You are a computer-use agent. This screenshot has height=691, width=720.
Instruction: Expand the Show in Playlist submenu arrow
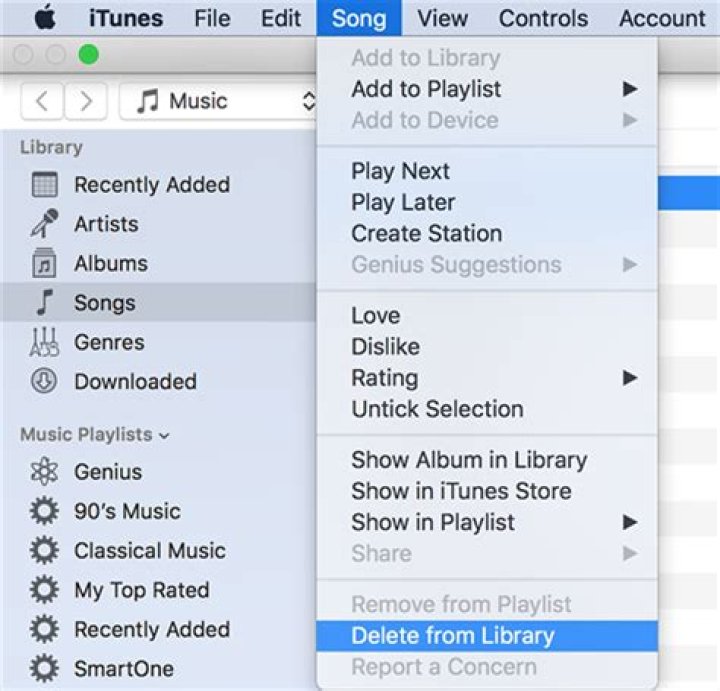coord(630,522)
